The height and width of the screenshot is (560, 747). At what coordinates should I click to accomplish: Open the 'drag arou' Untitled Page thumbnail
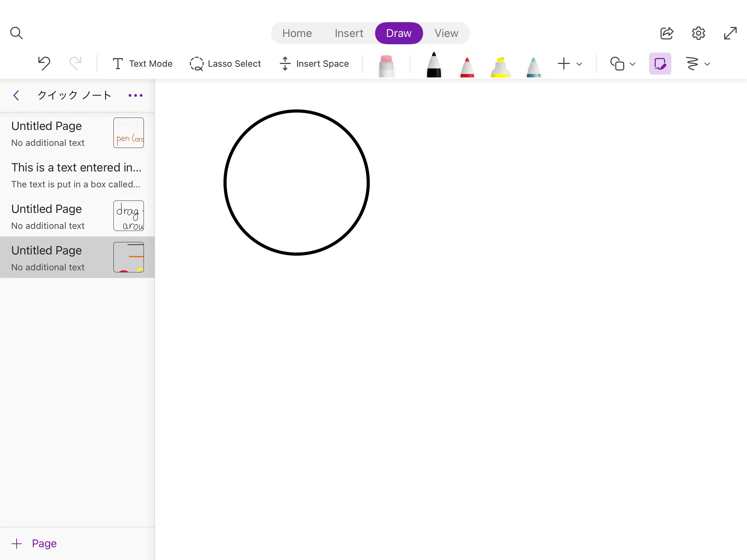tap(128, 216)
